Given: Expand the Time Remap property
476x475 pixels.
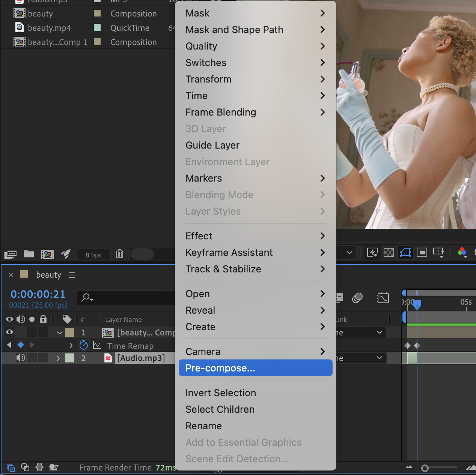Looking at the screenshot, I should coord(71,345).
